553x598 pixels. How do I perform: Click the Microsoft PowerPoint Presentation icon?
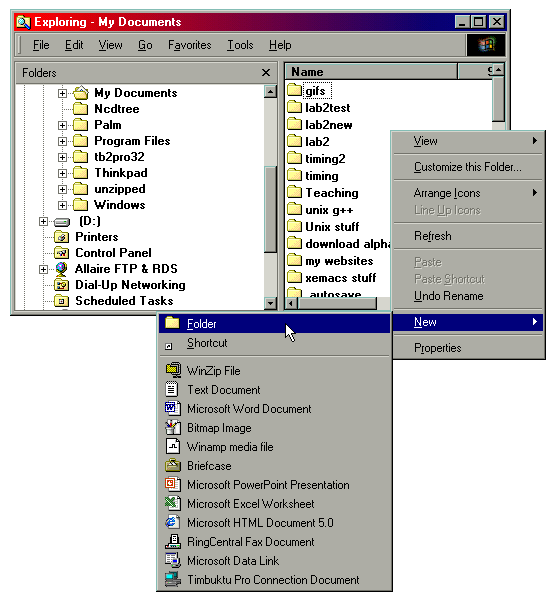173,484
